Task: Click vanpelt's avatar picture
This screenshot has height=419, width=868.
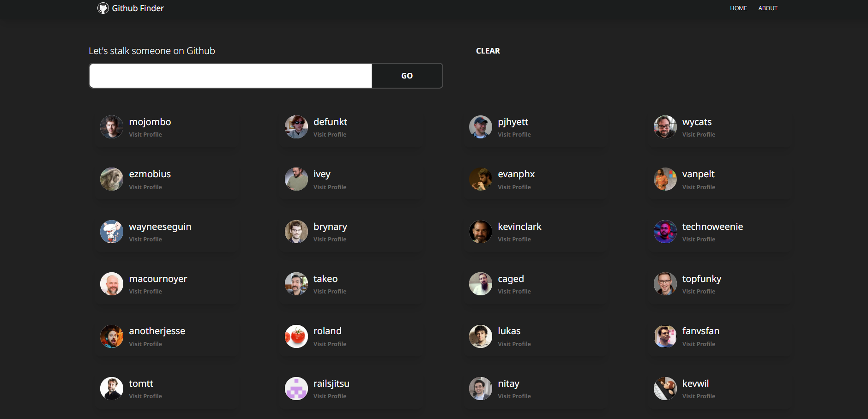Action: 665,179
